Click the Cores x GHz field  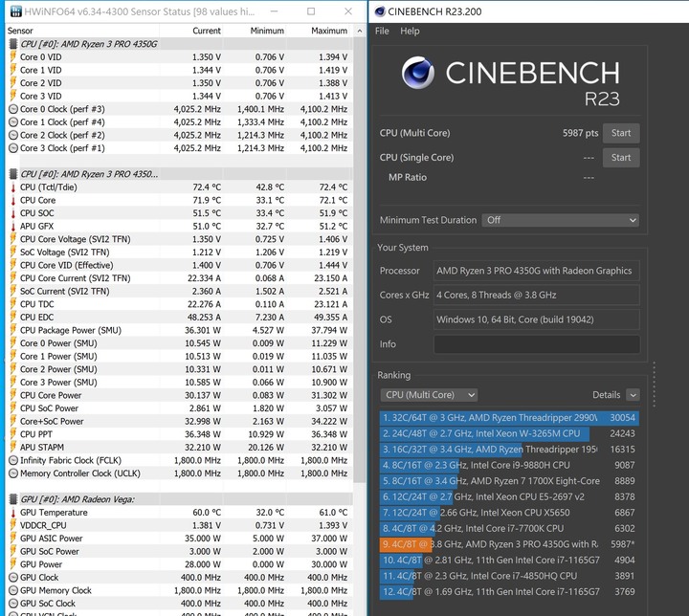point(537,295)
